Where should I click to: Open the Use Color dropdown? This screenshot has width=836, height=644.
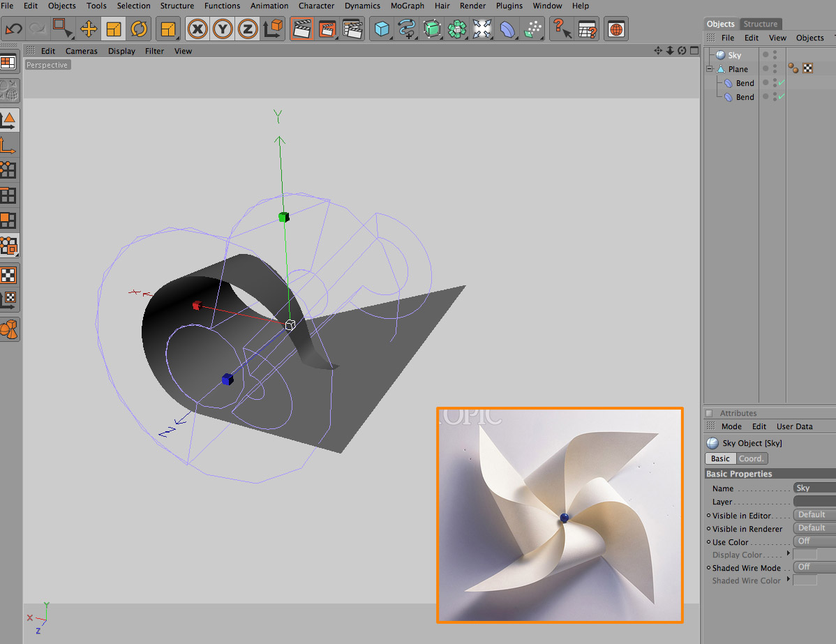(814, 541)
